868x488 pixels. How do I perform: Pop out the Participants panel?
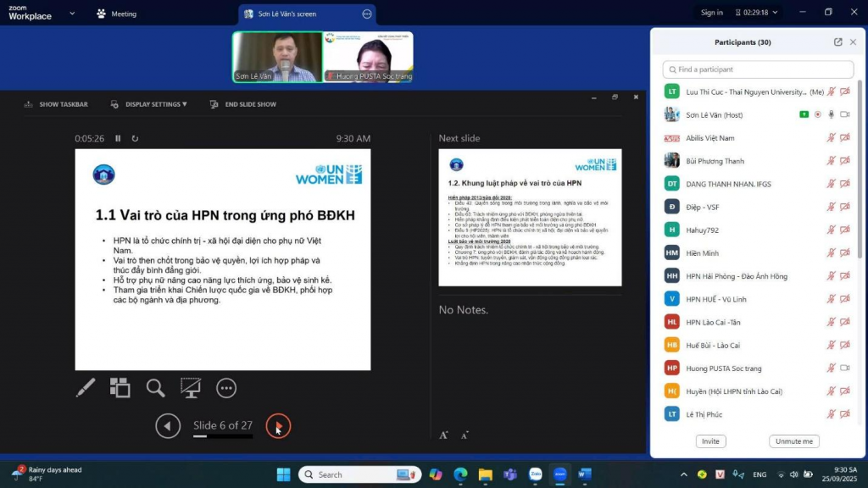(x=837, y=42)
